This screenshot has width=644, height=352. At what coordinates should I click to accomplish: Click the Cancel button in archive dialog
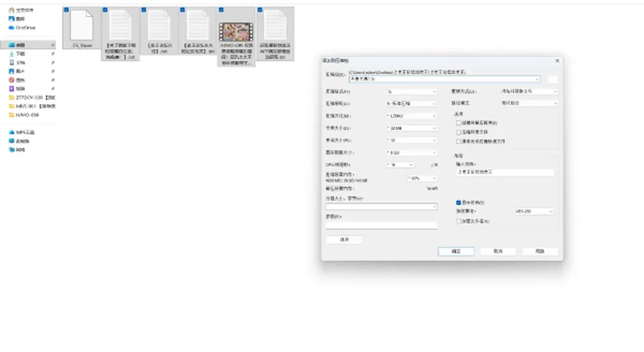point(498,251)
